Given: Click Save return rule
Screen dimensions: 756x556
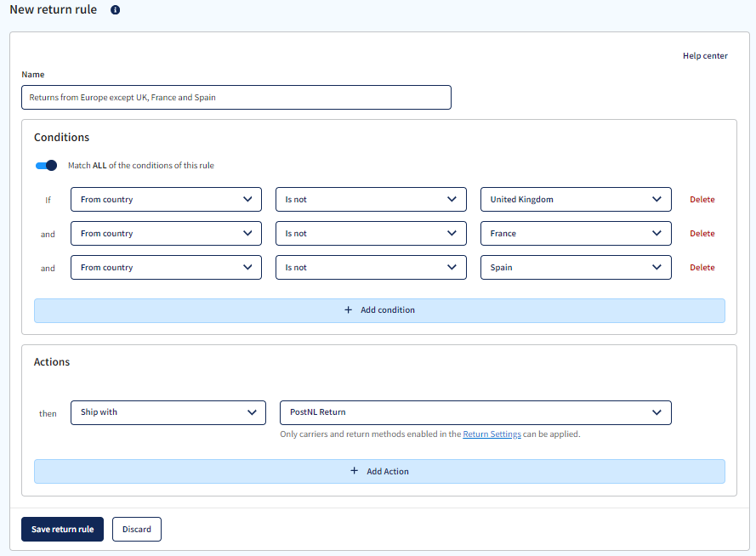Looking at the screenshot, I should (x=62, y=529).
